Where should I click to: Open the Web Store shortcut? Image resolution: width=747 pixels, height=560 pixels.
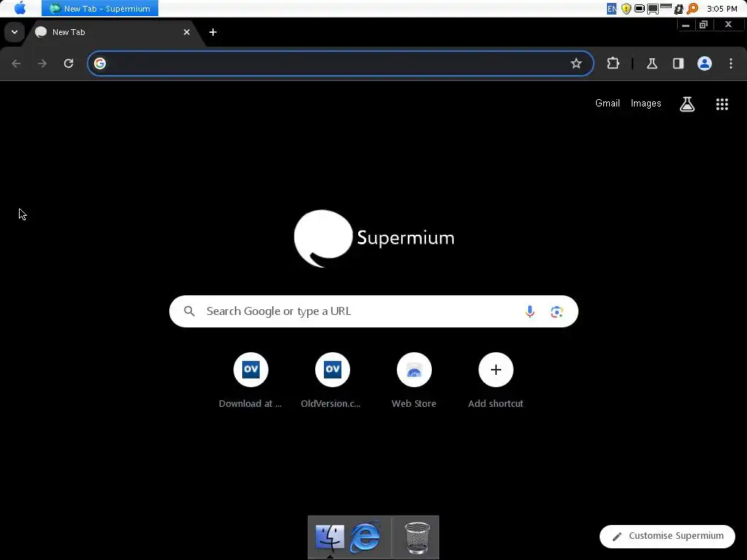coord(414,380)
